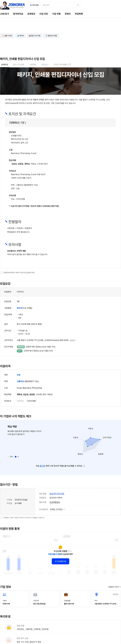
Task: Switch to the 접수기간·방법 tab
Action: coord(19,65)
